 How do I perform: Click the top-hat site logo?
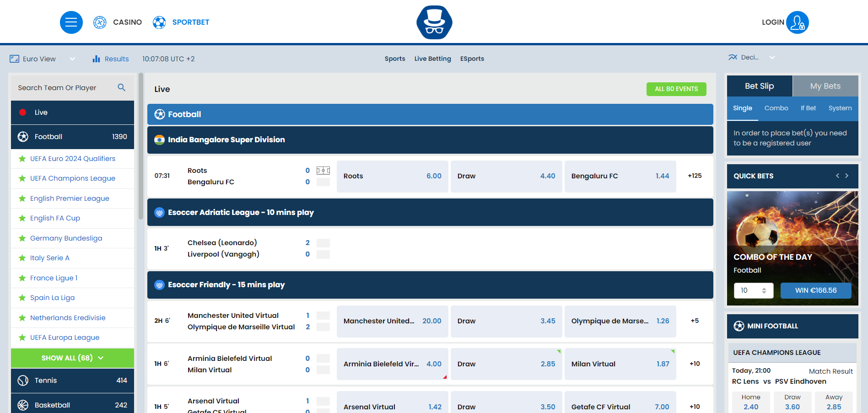(x=434, y=22)
